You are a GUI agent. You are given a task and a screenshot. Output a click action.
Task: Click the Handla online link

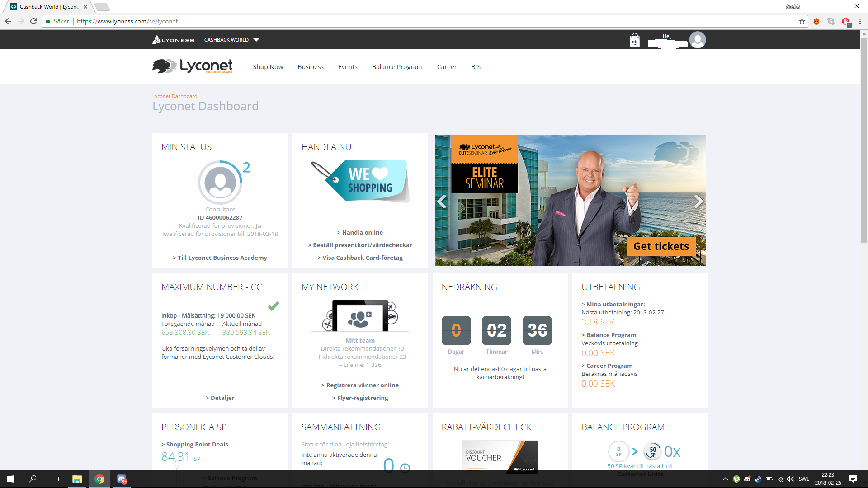[x=360, y=232]
